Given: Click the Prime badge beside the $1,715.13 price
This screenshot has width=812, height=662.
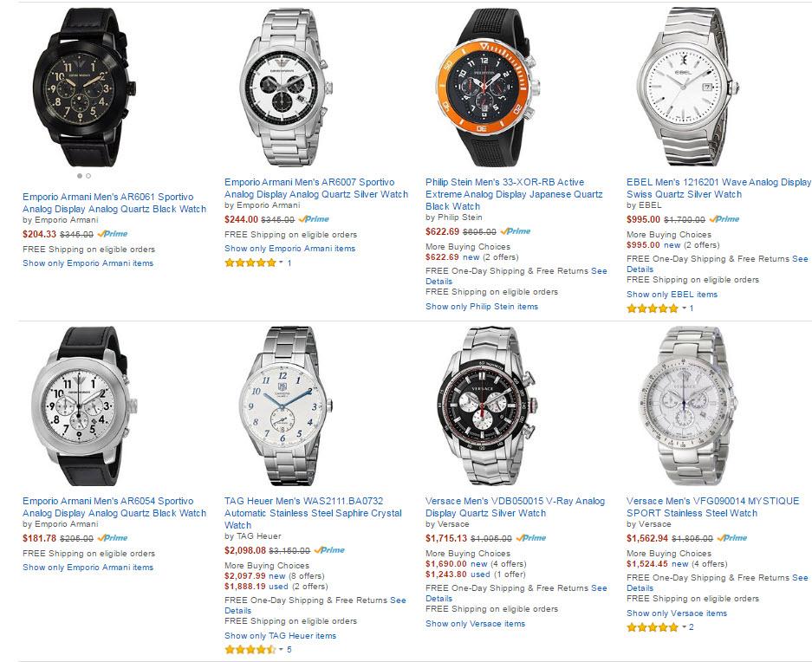Looking at the screenshot, I should coord(531,538).
